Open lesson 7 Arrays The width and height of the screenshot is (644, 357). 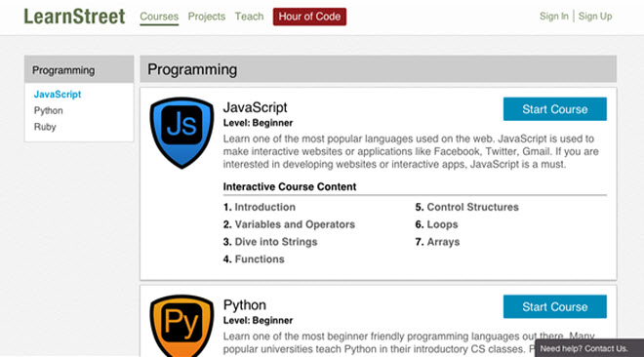tap(437, 242)
